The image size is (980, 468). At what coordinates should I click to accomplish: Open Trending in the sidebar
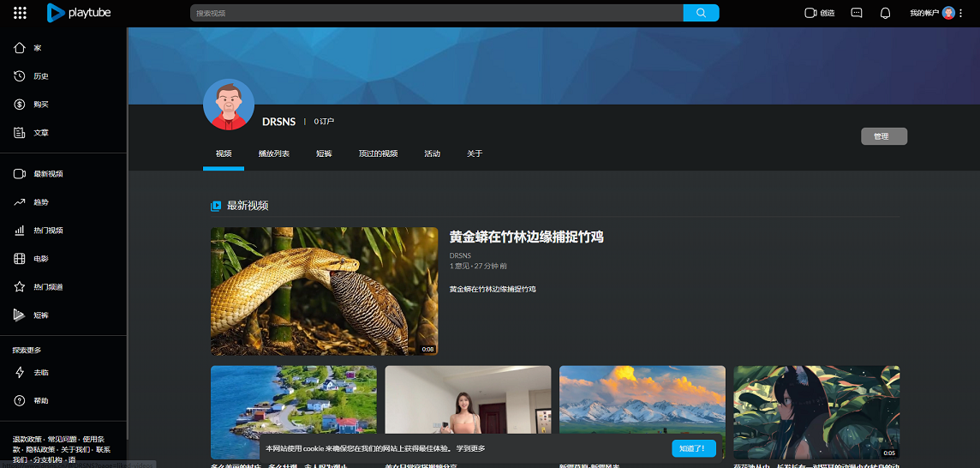tap(40, 202)
